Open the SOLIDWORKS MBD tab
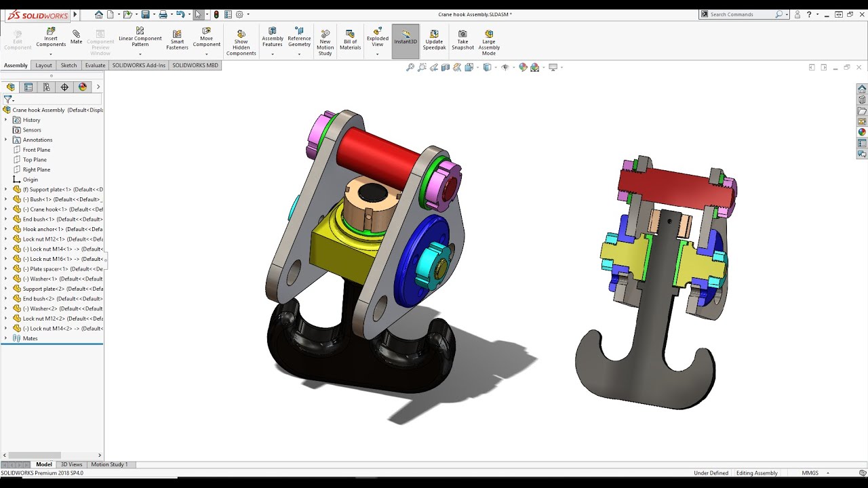Screen dimensions: 868x488 (195, 65)
